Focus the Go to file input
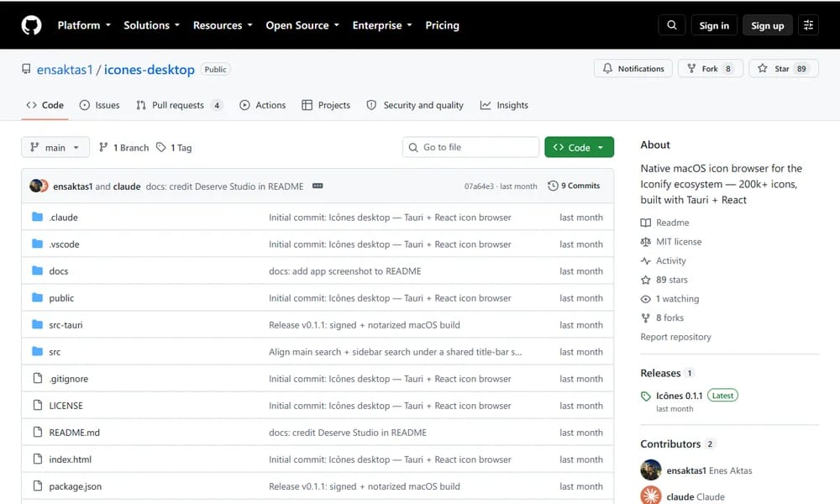This screenshot has height=504, width=840. coord(470,147)
